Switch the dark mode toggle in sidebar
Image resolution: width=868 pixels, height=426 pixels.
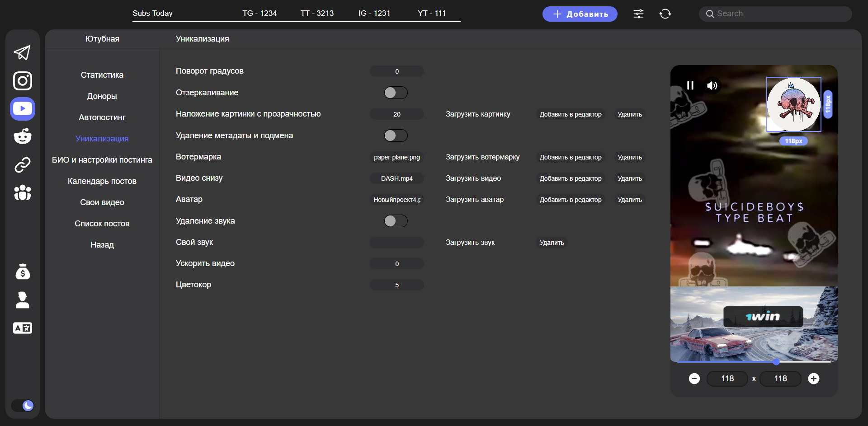click(23, 405)
